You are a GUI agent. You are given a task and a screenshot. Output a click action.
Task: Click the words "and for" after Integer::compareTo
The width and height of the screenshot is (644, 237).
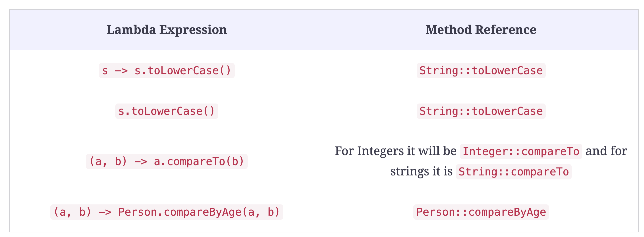coord(606,151)
